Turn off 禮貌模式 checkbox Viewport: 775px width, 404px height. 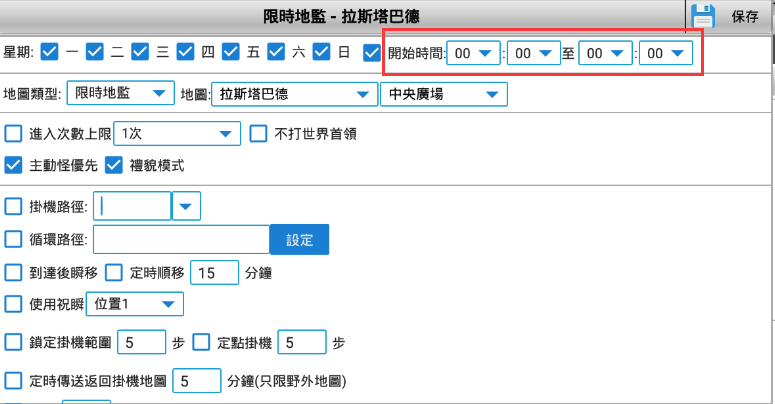pyautogui.click(x=113, y=165)
